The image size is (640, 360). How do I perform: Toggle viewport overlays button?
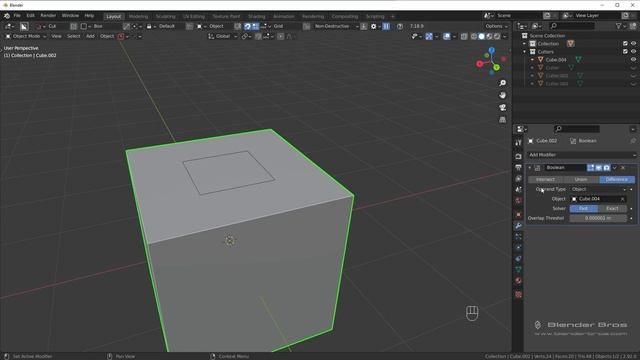pyautogui.click(x=447, y=36)
